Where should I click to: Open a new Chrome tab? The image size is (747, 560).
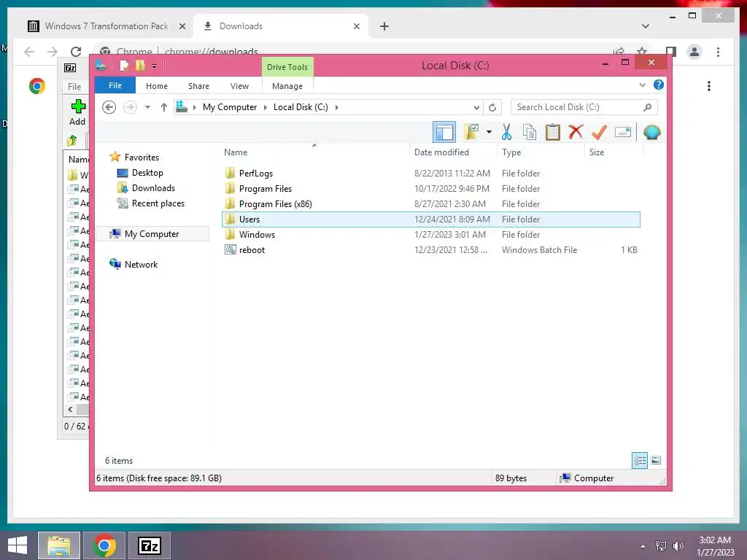point(384,26)
